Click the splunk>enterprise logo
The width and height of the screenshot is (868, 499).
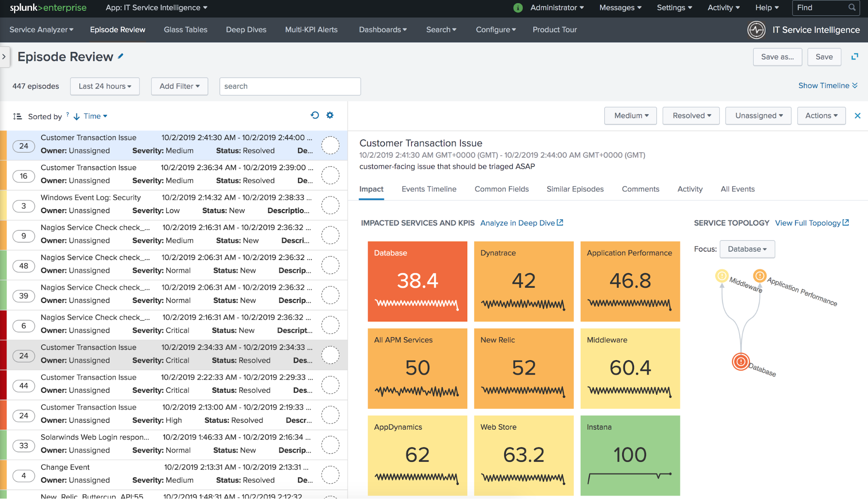point(48,8)
